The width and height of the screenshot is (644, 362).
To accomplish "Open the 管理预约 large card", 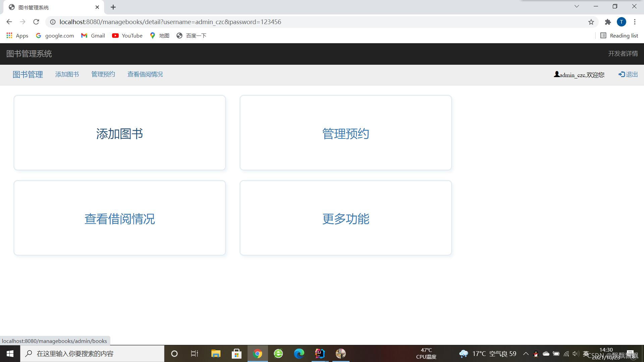I will tap(345, 133).
